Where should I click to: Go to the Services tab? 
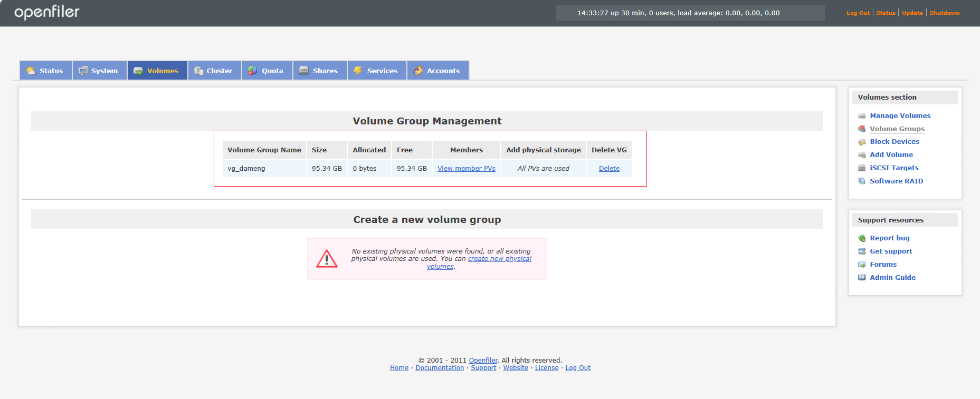click(x=377, y=71)
